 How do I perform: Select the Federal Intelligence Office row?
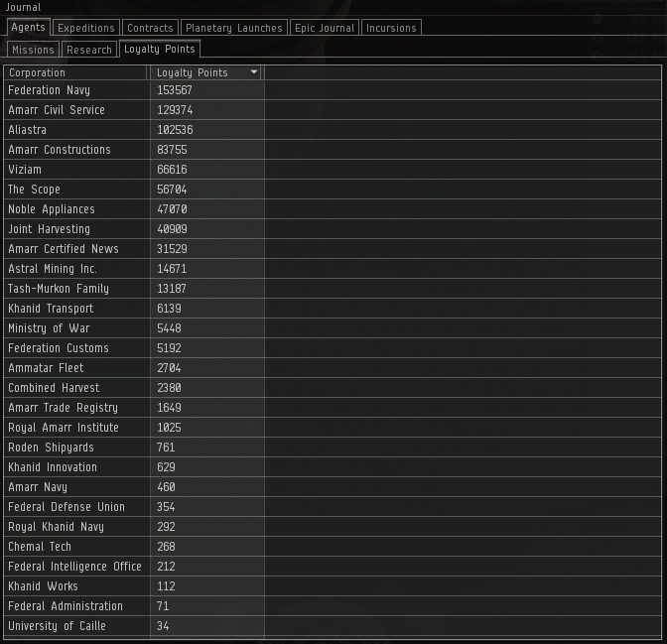[x=333, y=567]
